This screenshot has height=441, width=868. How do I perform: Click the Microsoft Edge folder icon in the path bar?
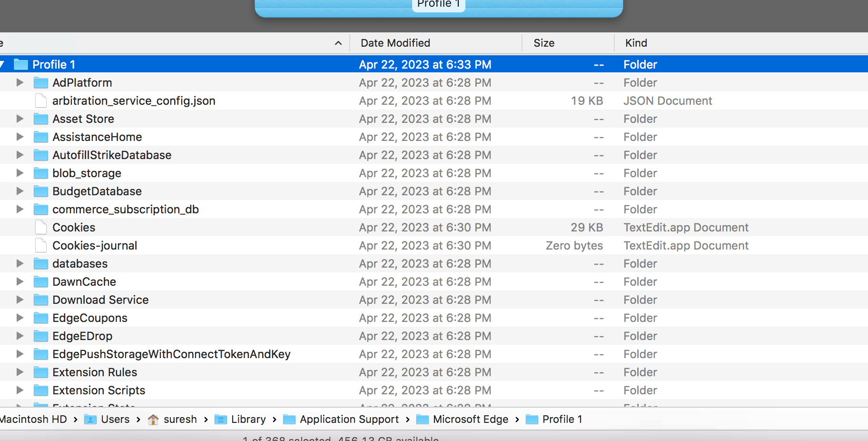click(x=423, y=420)
